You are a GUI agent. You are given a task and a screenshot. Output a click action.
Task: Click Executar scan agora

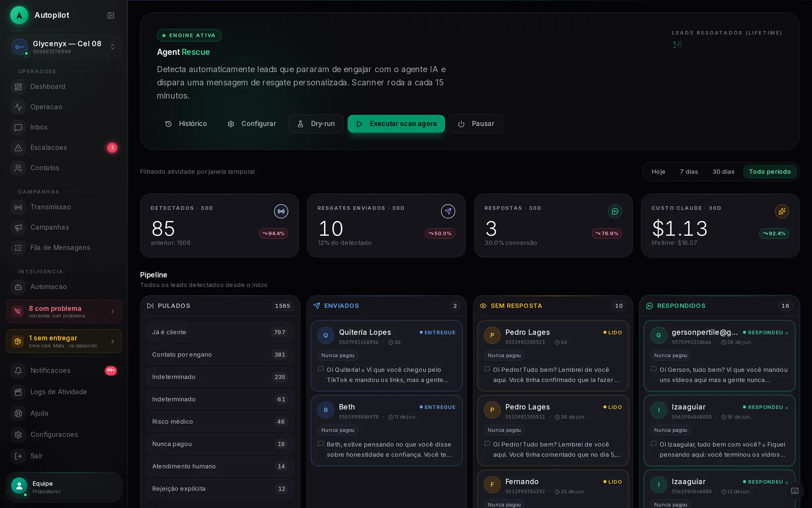click(x=396, y=124)
